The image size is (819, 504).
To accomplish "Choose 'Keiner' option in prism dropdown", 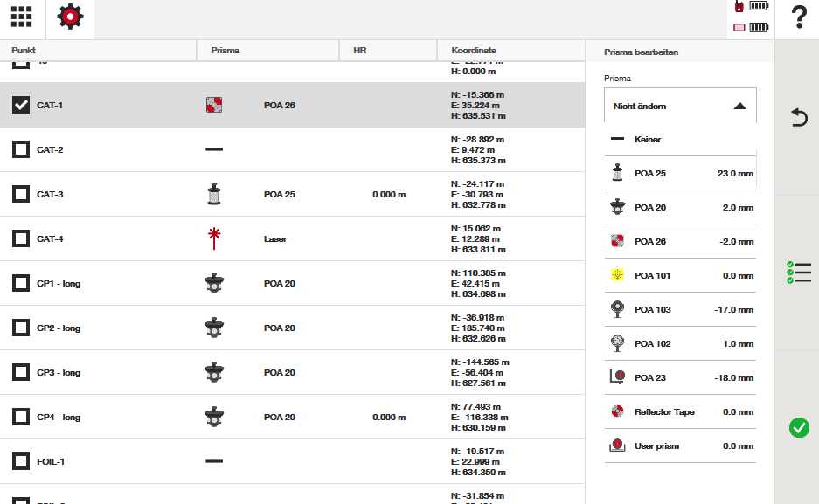I will point(680,139).
